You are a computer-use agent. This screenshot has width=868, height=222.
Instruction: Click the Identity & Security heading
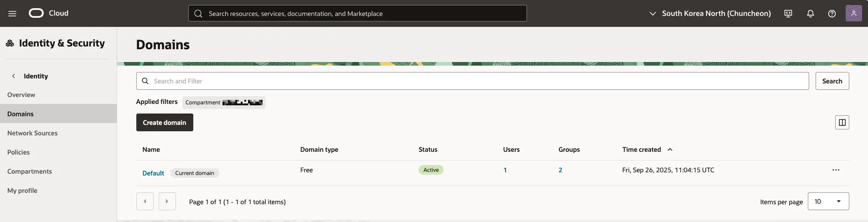click(x=62, y=43)
